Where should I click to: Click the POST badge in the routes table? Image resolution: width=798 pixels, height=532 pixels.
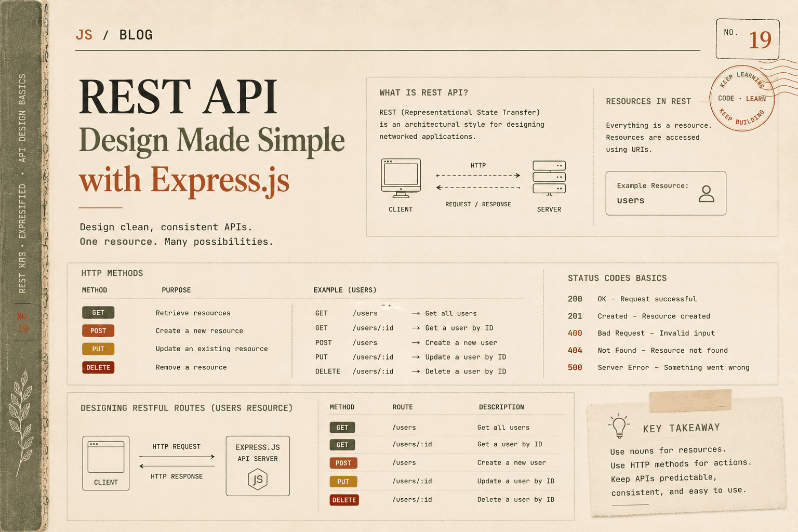[343, 463]
